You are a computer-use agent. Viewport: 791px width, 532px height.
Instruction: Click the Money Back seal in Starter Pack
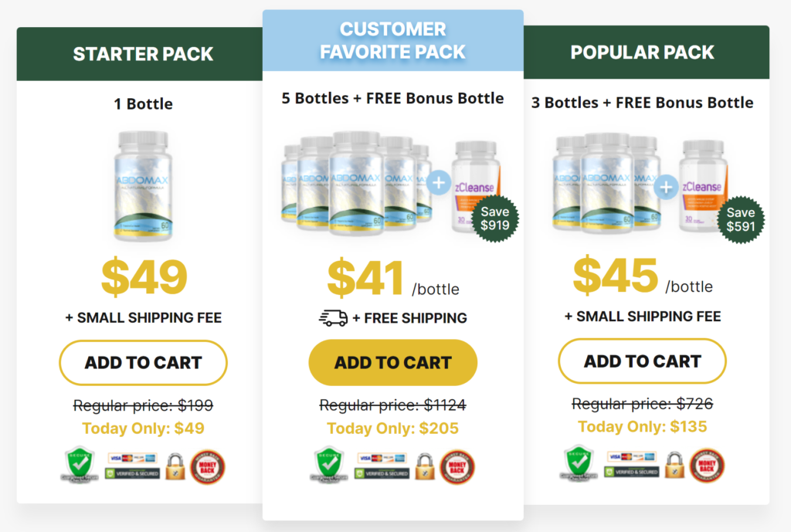tap(207, 466)
